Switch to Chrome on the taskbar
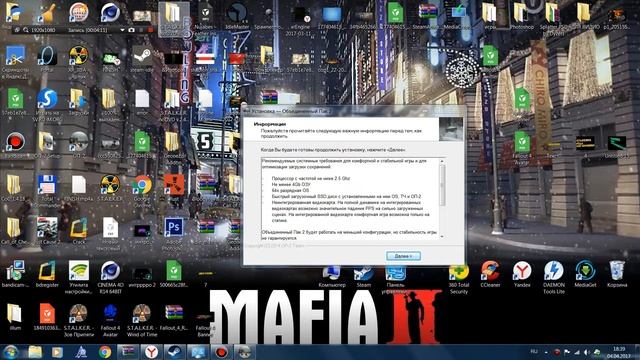640x360 pixels. (104, 352)
